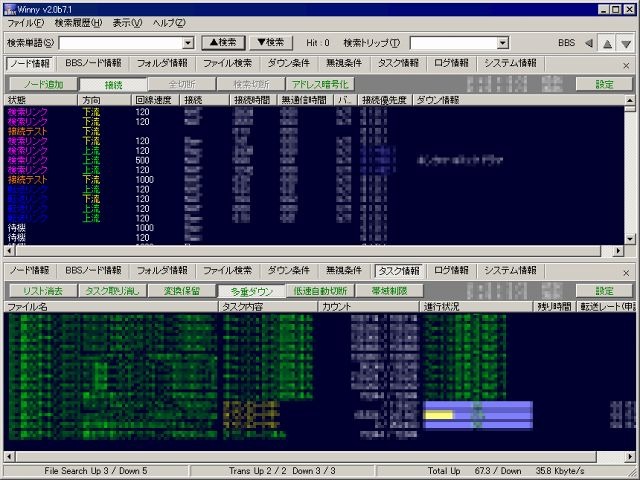Click the リスト消去 button
The height and width of the screenshot is (480, 640).
43,291
